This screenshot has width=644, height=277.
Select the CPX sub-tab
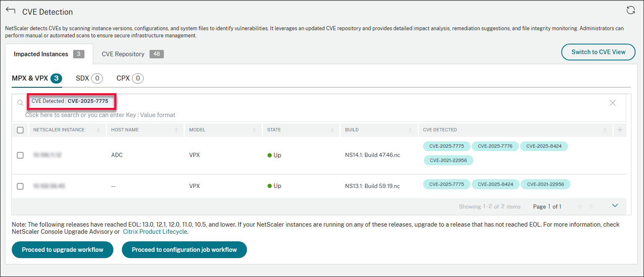click(130, 78)
